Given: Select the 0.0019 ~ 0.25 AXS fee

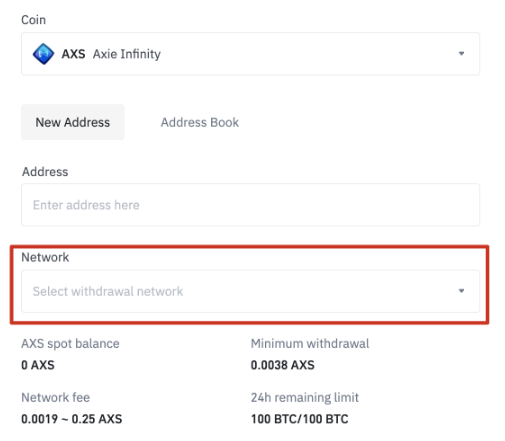Looking at the screenshot, I should pyautogui.click(x=72, y=419).
